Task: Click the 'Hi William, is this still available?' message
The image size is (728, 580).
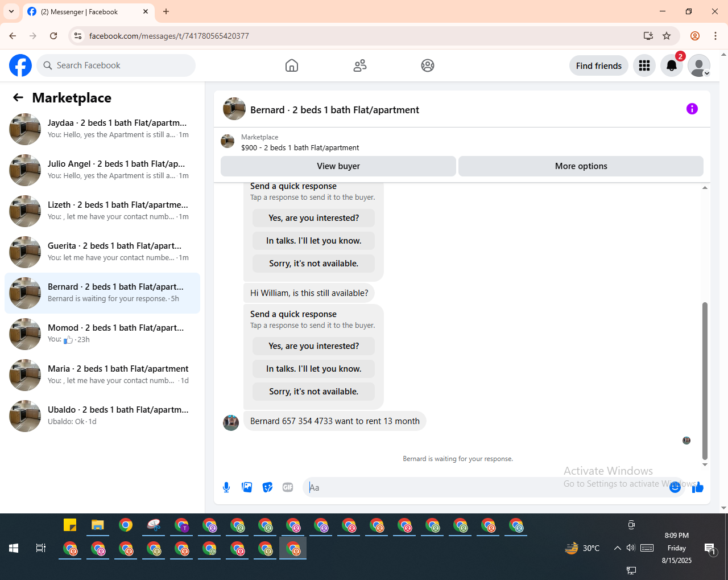Action: (309, 293)
